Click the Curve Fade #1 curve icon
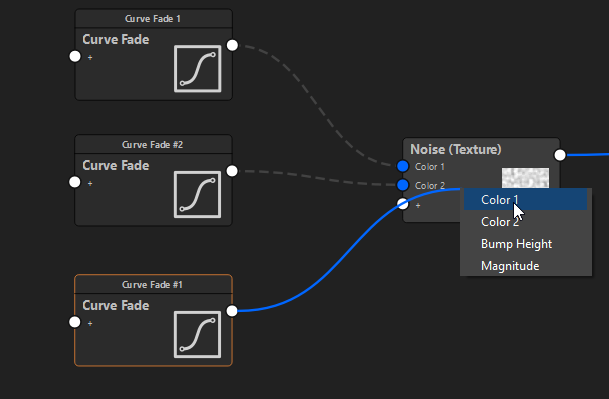609x399 pixels. point(198,335)
